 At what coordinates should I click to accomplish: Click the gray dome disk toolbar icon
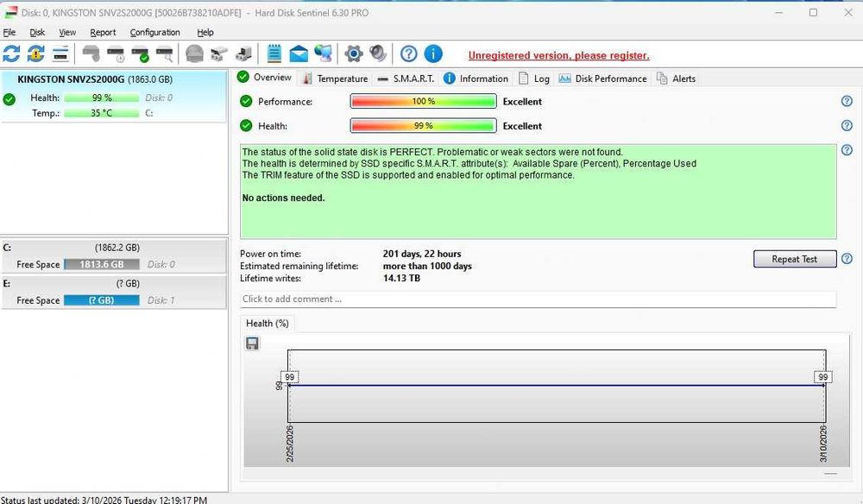[x=194, y=54]
